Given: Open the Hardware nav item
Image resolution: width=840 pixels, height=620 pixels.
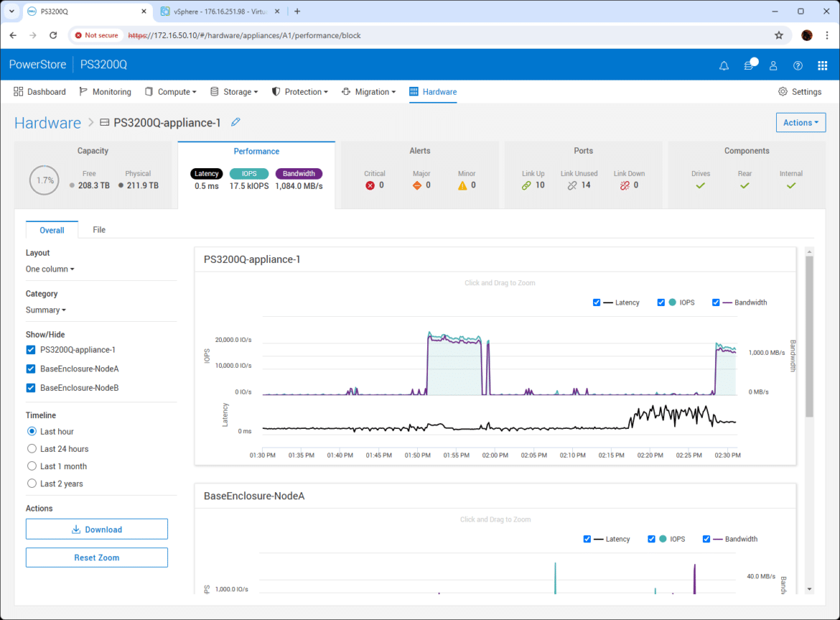Looking at the screenshot, I should [433, 92].
